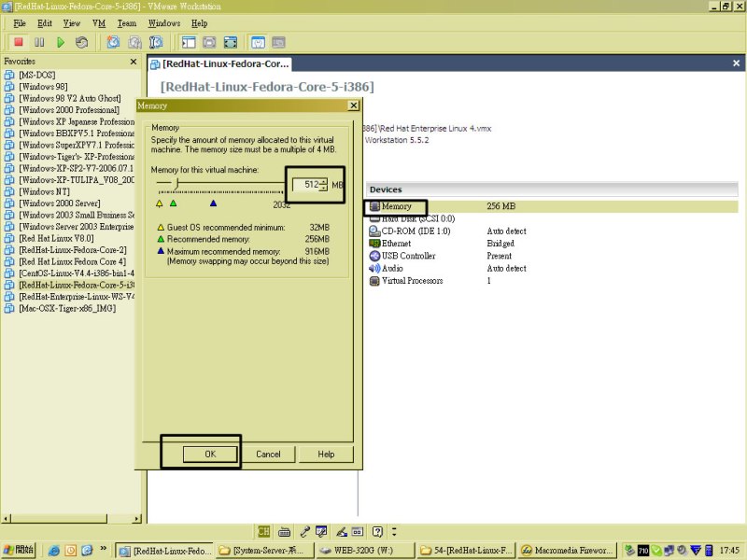Click the memory size input field

pos(306,184)
